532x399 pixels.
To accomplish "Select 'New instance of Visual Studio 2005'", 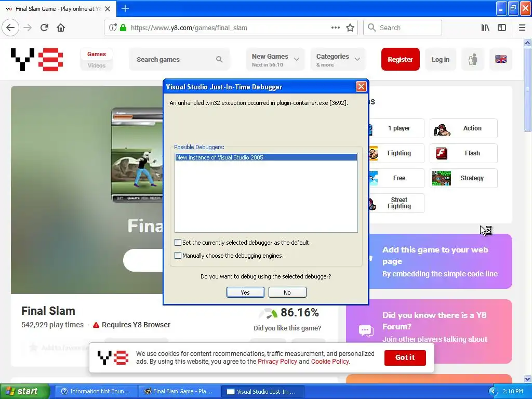I will coord(266,157).
